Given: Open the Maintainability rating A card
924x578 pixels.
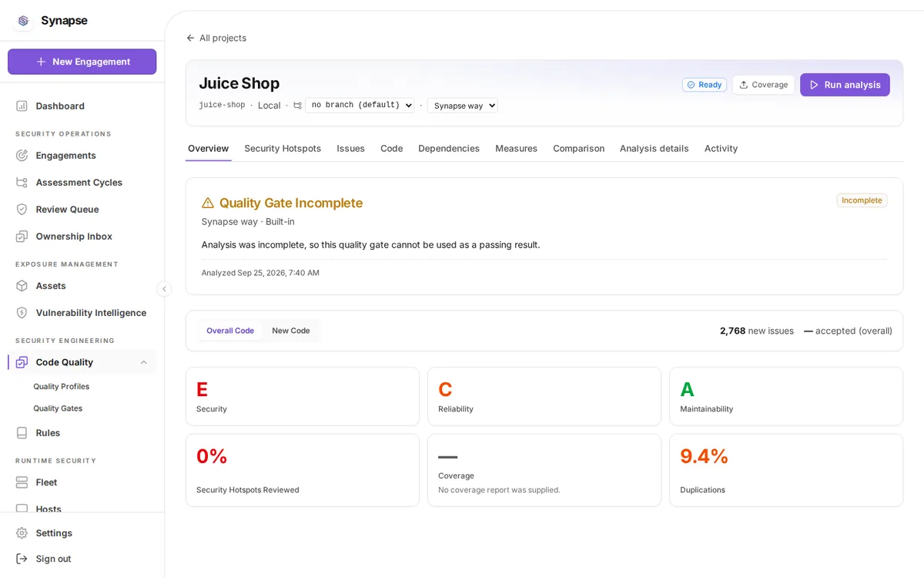Looking at the screenshot, I should click(786, 396).
